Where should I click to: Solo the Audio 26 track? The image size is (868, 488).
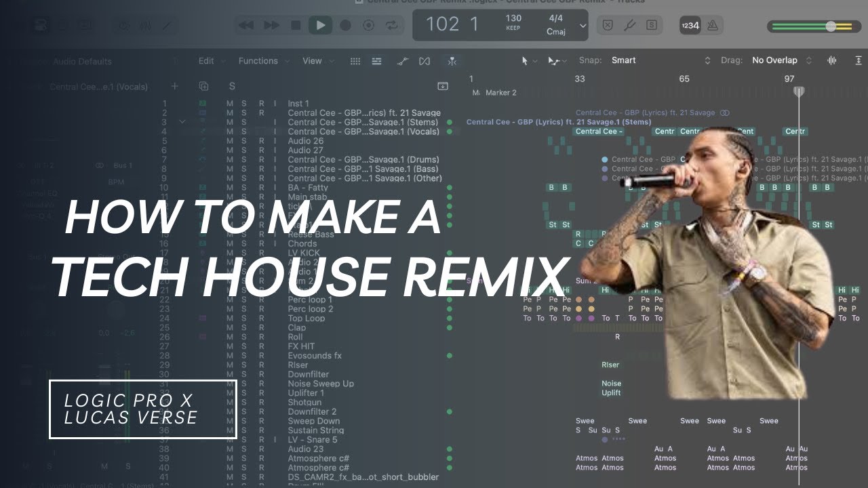tap(244, 141)
